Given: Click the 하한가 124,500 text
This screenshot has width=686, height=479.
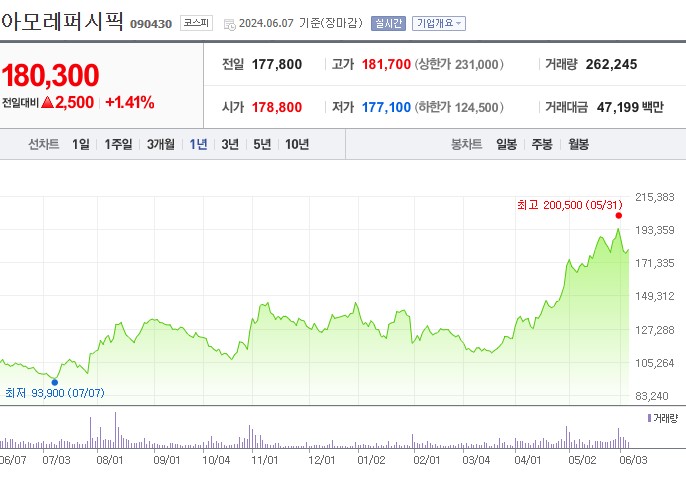Looking at the screenshot, I should tap(459, 107).
